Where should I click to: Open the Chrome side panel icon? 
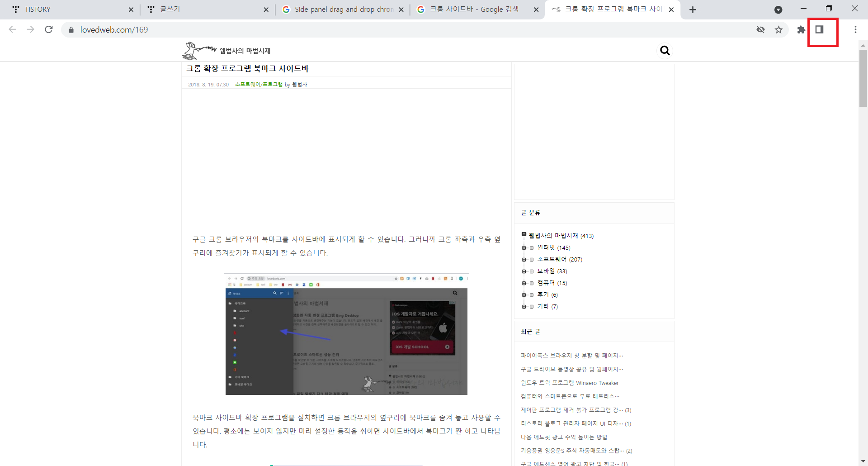[x=819, y=29]
